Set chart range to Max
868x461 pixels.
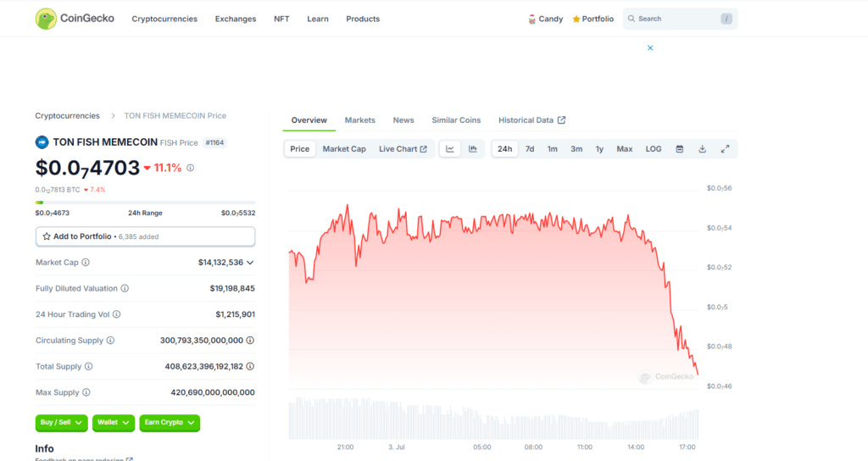click(625, 149)
